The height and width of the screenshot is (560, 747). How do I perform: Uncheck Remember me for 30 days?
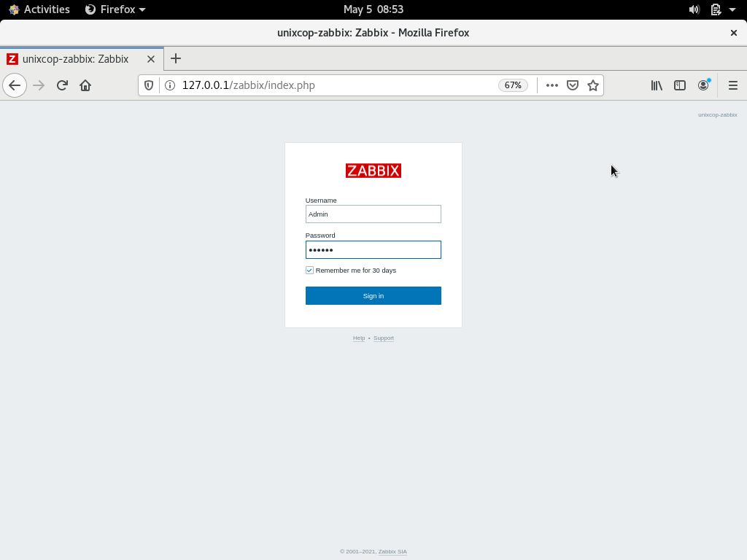(309, 270)
